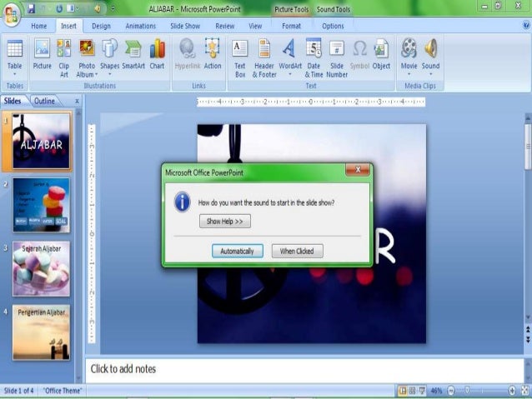The height and width of the screenshot is (399, 532).
Task: Open the Review ribbon tab
Action: pyautogui.click(x=224, y=26)
